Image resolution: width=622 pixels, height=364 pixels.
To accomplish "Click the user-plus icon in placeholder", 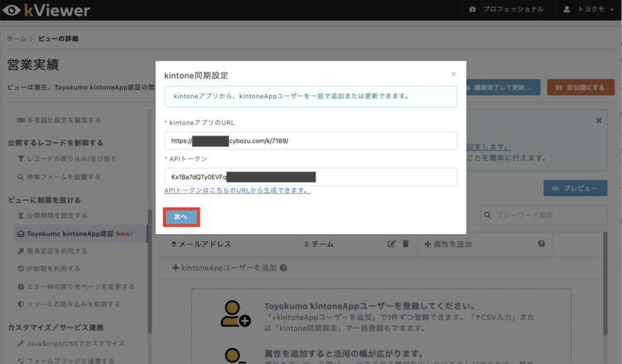I will (236, 313).
